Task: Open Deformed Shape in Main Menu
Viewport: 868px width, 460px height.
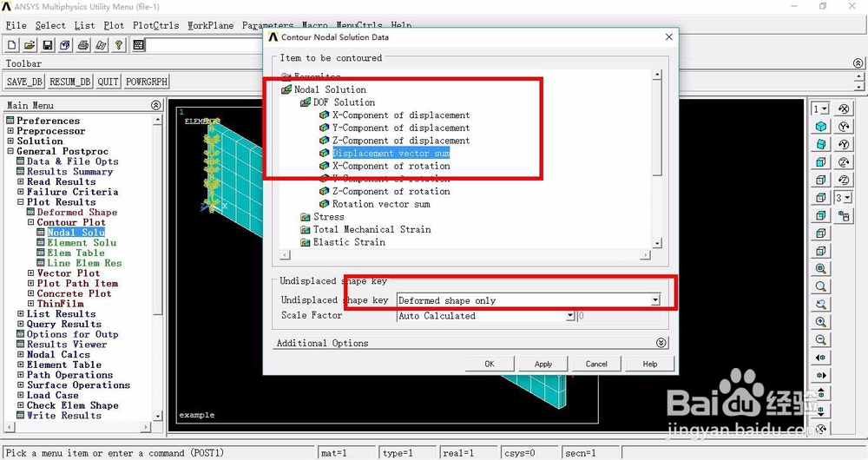Action: [77, 212]
